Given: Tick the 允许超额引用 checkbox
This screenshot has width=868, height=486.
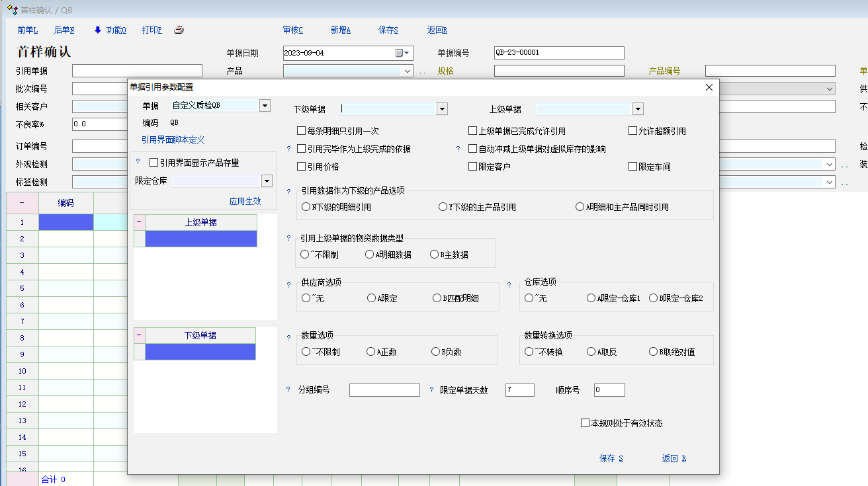Looking at the screenshot, I should pos(632,131).
